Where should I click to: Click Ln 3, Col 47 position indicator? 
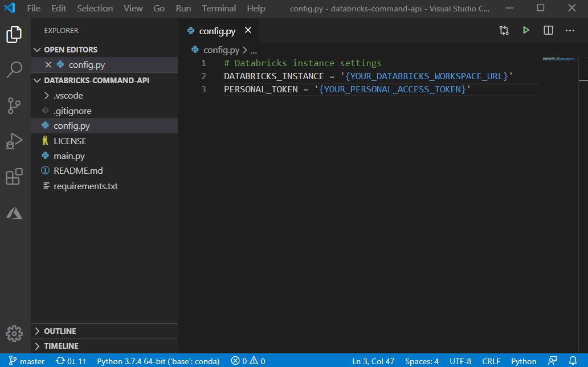pos(373,361)
